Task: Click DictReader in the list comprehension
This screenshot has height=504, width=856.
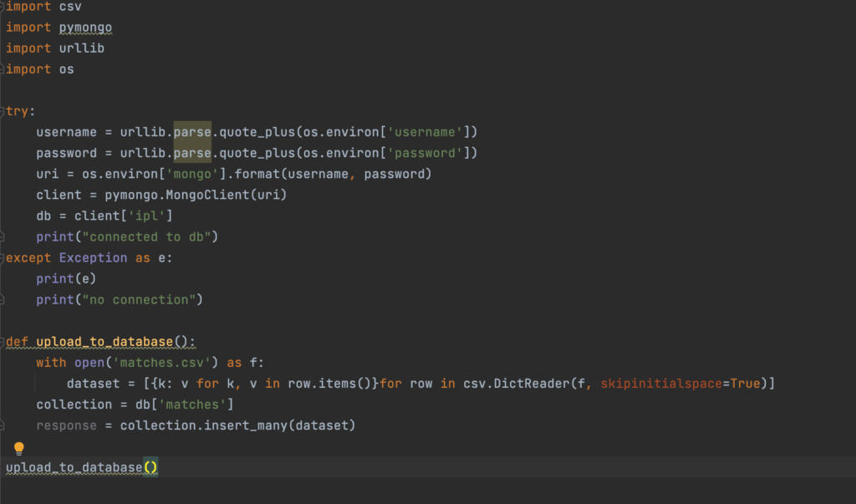Action: 537,384
